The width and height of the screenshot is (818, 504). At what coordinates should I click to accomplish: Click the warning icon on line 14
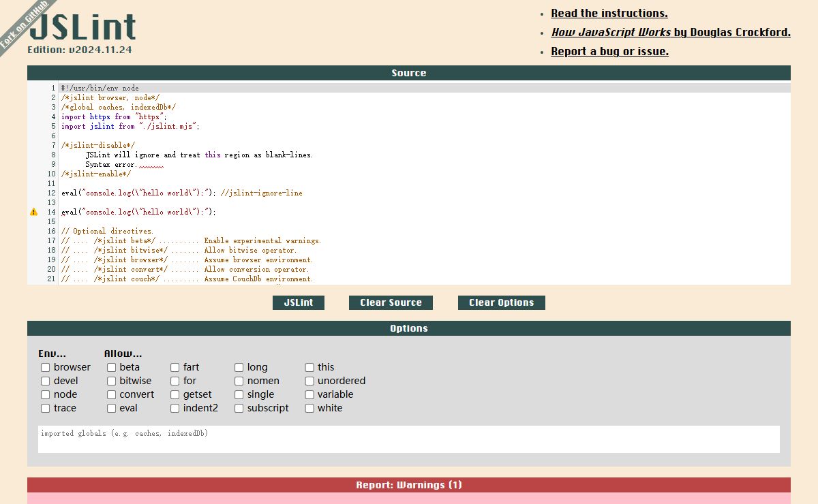pos(33,212)
